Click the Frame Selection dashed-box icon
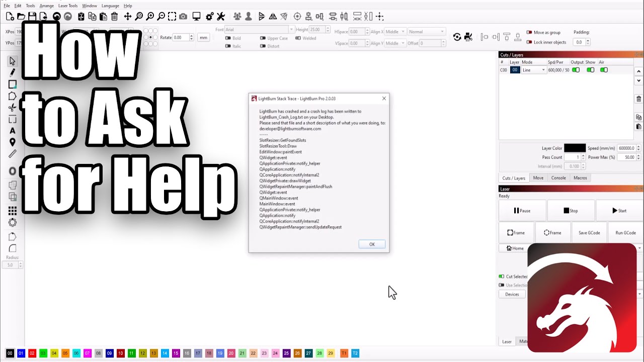Screen dimensions: 644x362 (x=172, y=17)
